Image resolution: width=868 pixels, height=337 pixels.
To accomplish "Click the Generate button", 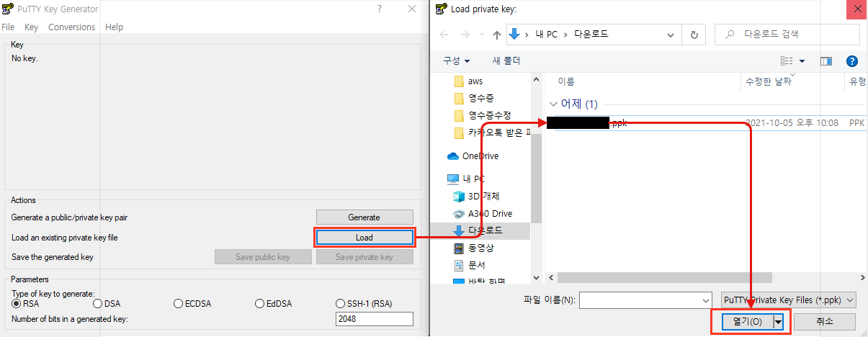I will click(364, 217).
